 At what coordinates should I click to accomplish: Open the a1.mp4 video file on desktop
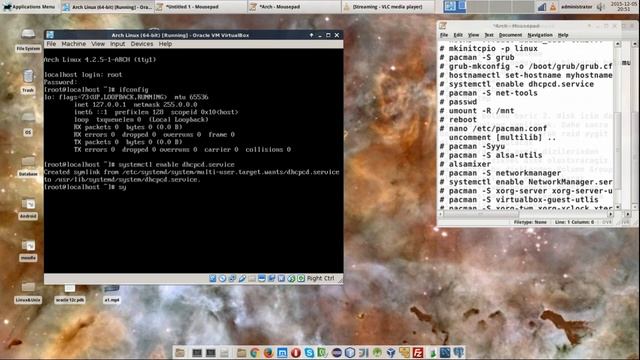coord(111,293)
